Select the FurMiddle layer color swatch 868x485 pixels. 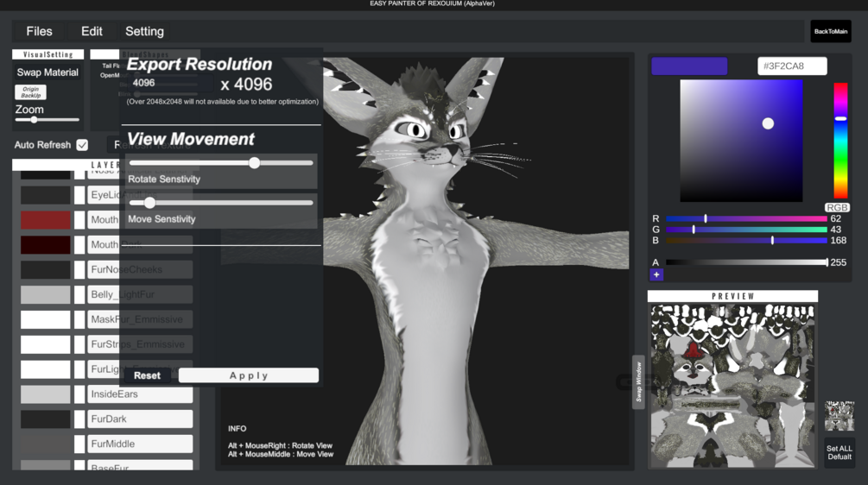coord(46,444)
